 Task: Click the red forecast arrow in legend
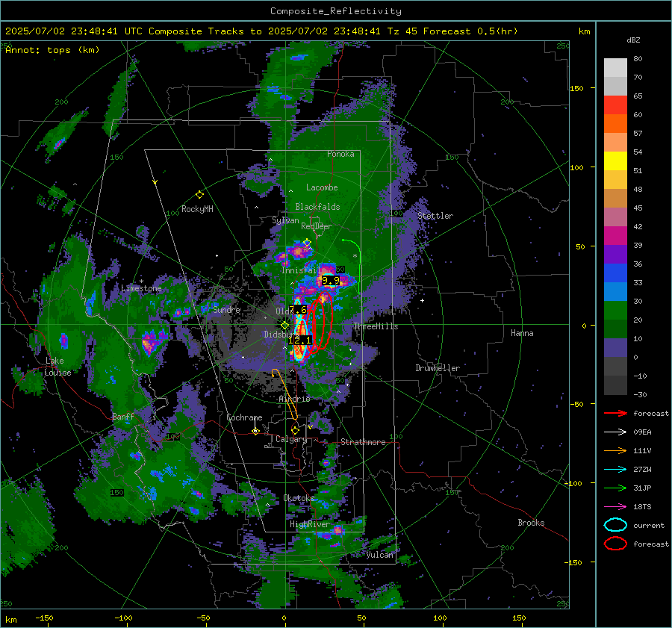click(x=615, y=413)
